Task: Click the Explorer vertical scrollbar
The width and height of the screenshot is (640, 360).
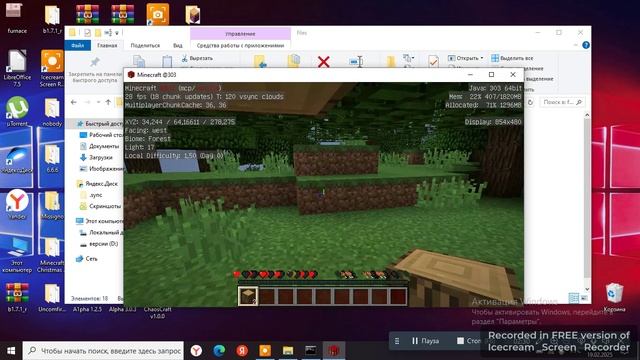Action: tap(587, 202)
